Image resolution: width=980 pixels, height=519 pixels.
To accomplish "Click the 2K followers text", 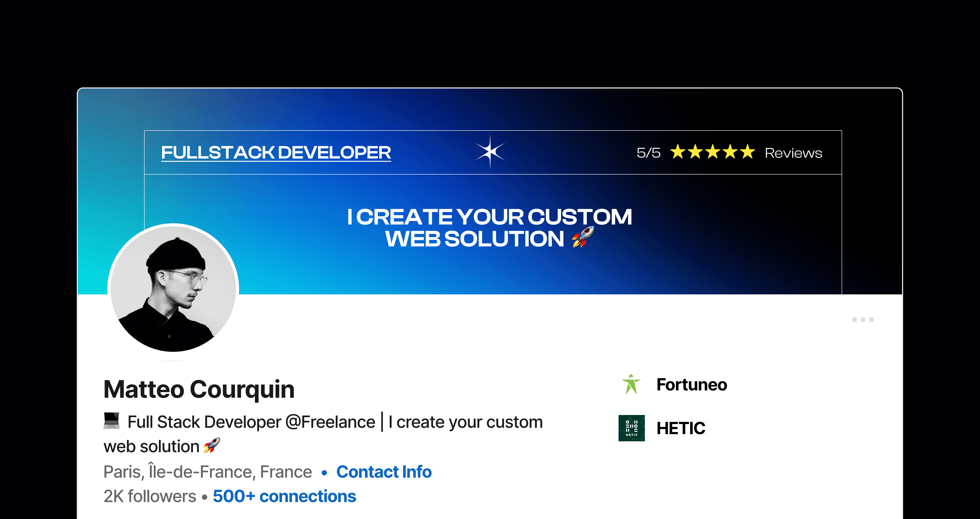I will 150,496.
